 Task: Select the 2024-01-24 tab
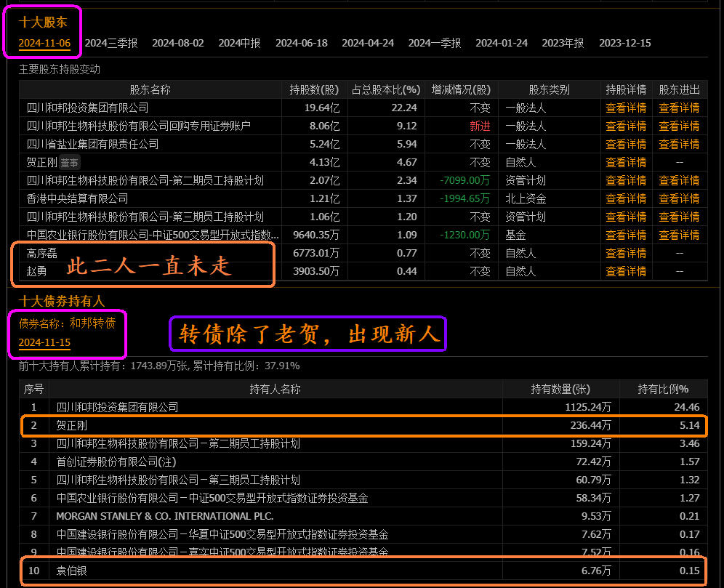pos(502,43)
